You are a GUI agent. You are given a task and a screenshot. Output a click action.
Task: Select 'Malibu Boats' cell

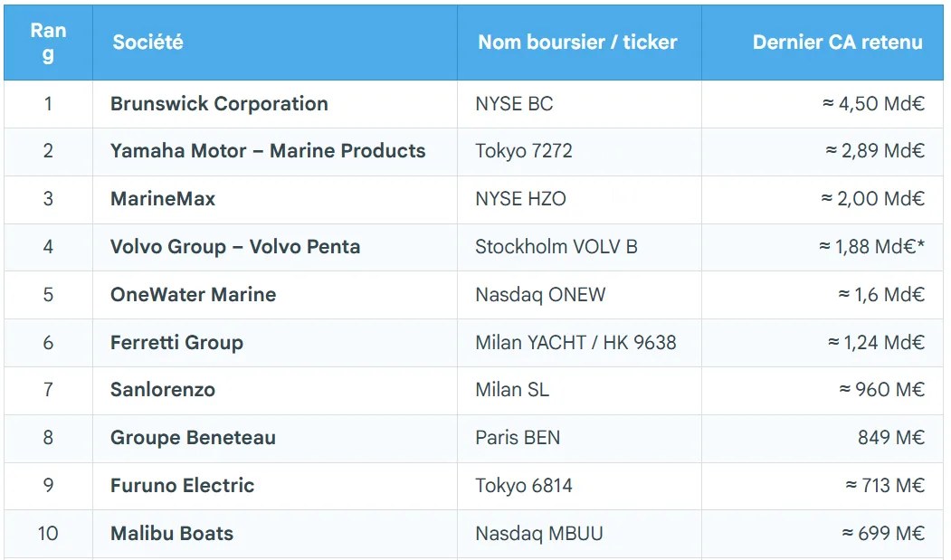(275, 534)
